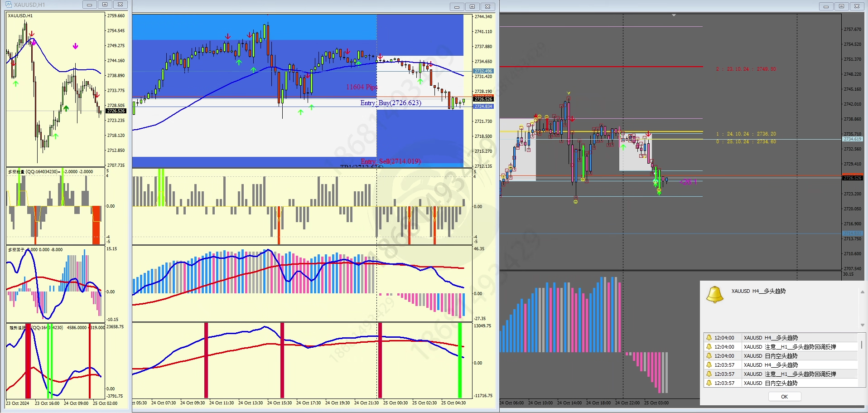This screenshot has height=413, width=868.
Task: Click the 23 Oct 2024 date label in the left chart
Action: pyautogui.click(x=18, y=403)
